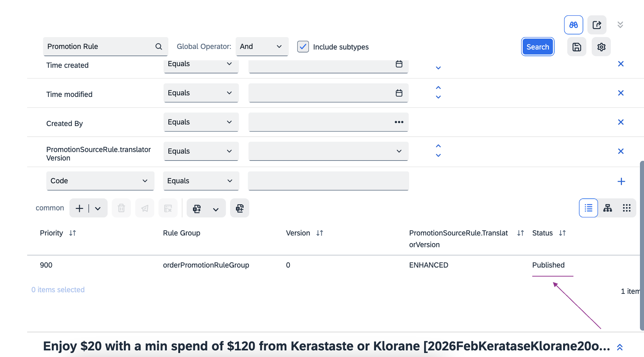Viewport: 644px width, 357px height.
Task: Open the Global Operator And dropdown
Action: [x=262, y=47]
